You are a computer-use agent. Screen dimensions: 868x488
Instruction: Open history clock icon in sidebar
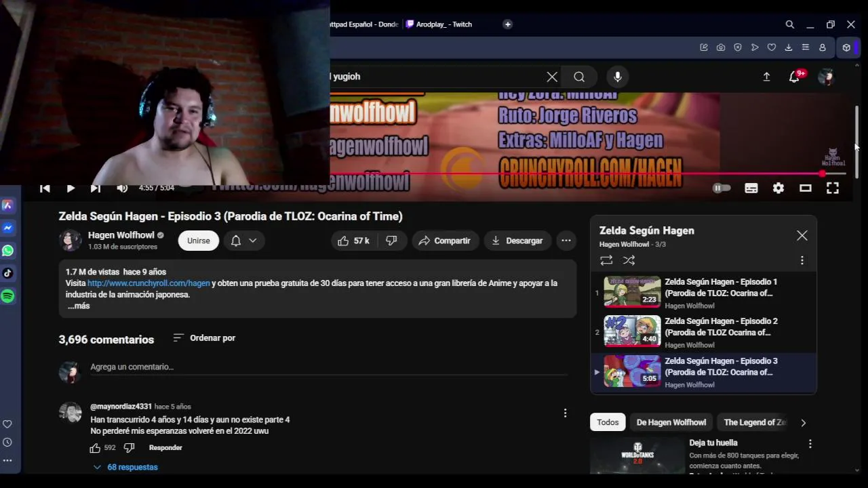(7, 443)
